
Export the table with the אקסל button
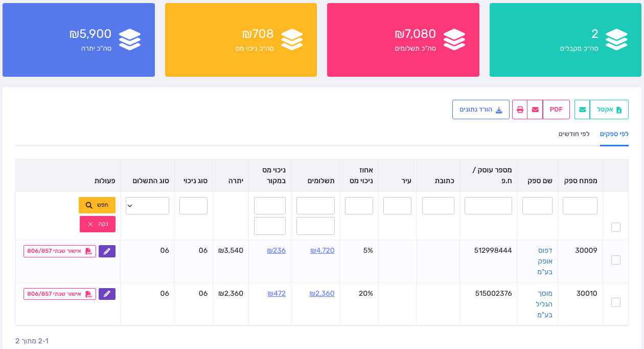609,110
